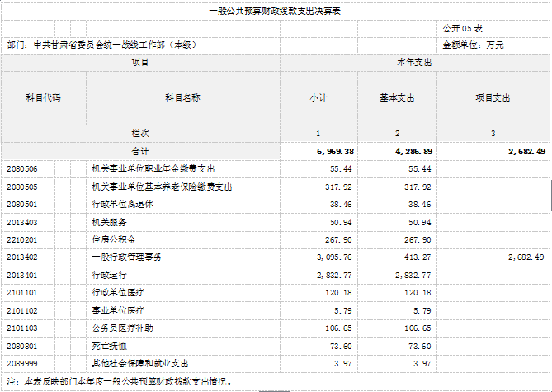
Task: Click the total 4,286.89 in 合计 row
Action: [x=413, y=152]
